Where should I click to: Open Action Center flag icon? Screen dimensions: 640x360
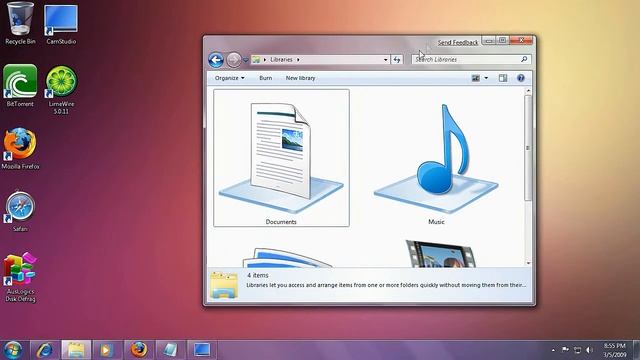point(565,350)
